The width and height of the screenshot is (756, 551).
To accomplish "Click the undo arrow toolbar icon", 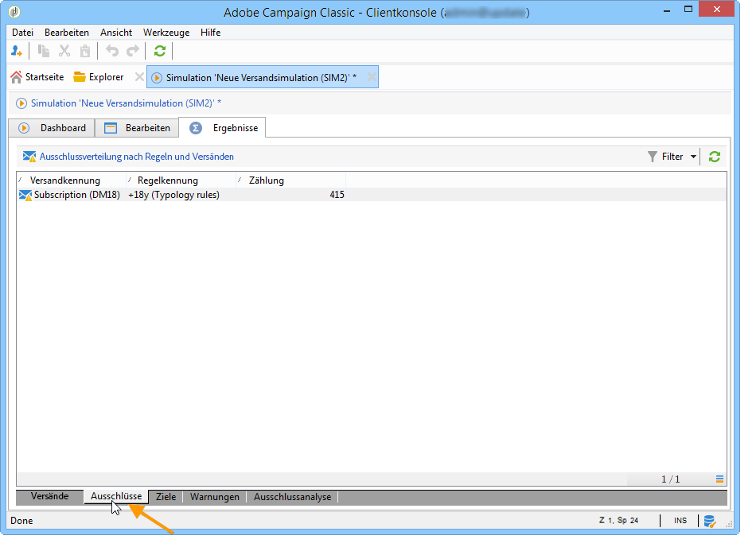I will click(x=112, y=51).
